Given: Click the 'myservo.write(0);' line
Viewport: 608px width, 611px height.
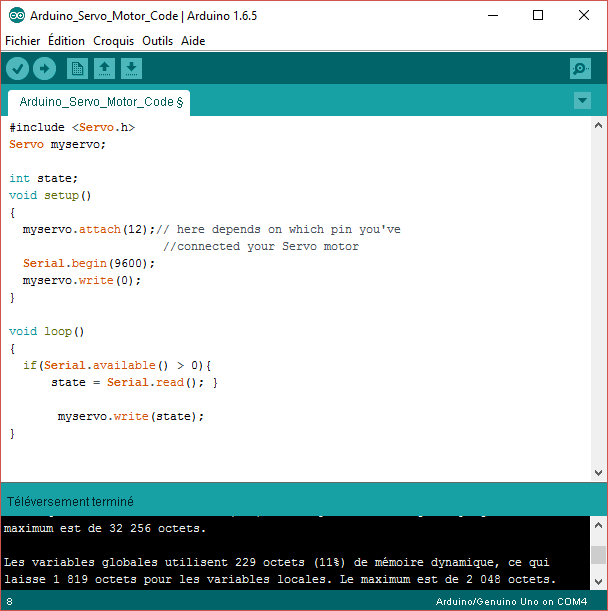Looking at the screenshot, I should (82, 281).
